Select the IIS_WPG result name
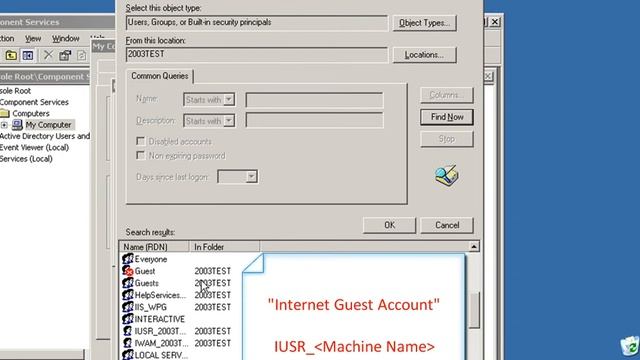Viewport: 640px width, 360px height. coord(151,307)
